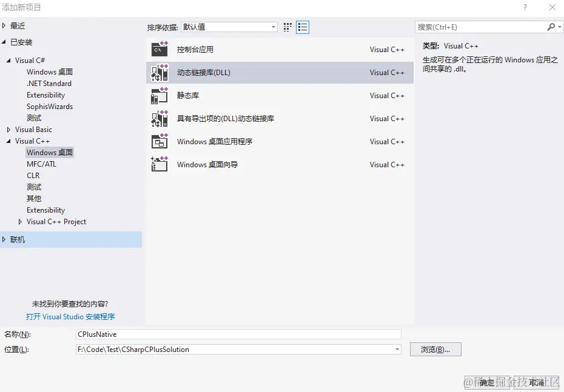Viewport: 564px width, 392px height.
Task: Select the 最近 recent label
Action: coord(18,25)
